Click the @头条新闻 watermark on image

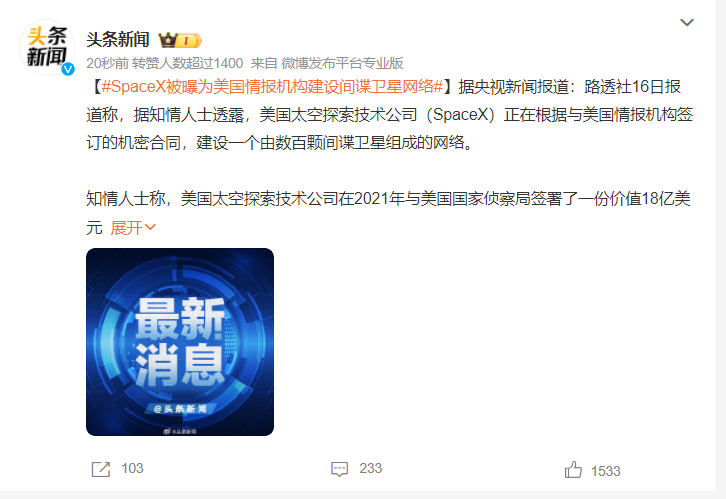(180, 409)
